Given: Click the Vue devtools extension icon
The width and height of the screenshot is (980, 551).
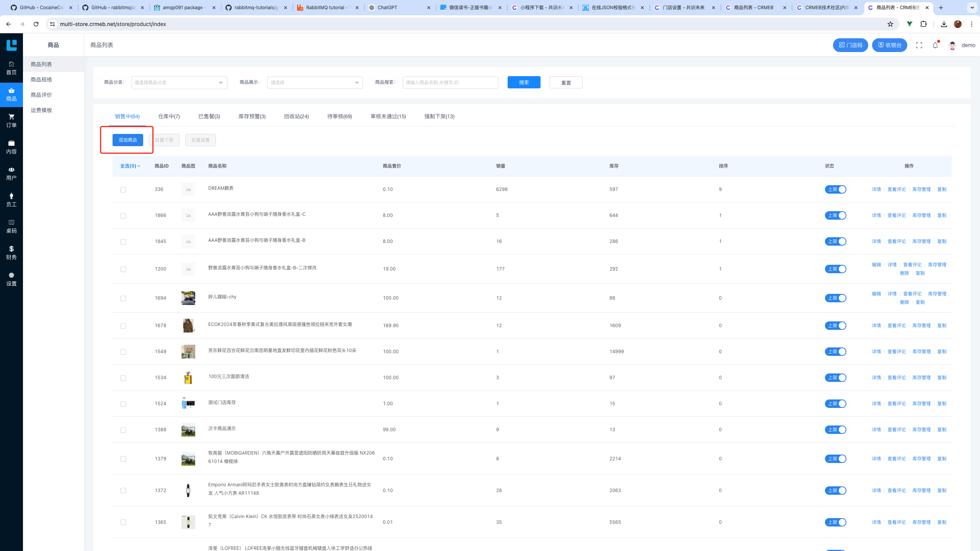Looking at the screenshot, I should (x=910, y=24).
